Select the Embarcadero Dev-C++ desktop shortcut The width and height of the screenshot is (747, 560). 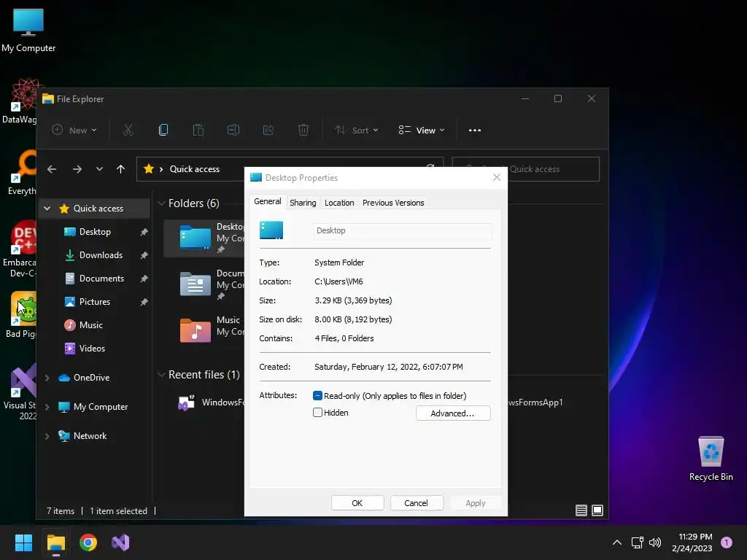(19, 249)
